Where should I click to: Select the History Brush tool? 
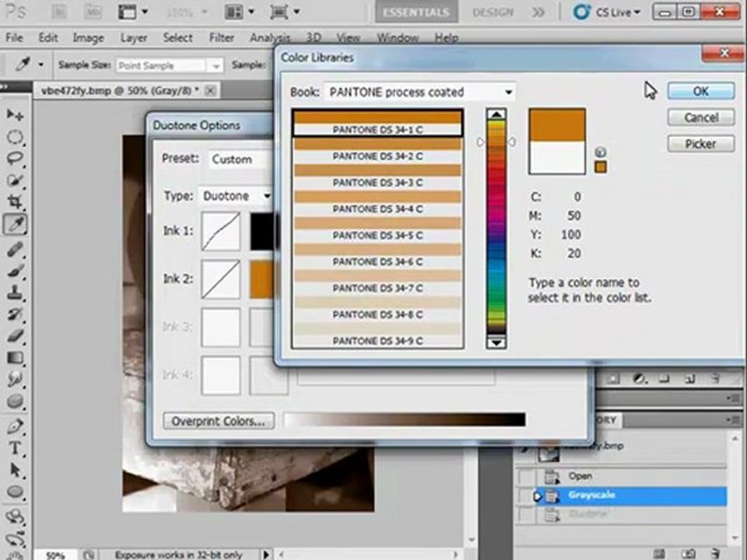point(15,314)
